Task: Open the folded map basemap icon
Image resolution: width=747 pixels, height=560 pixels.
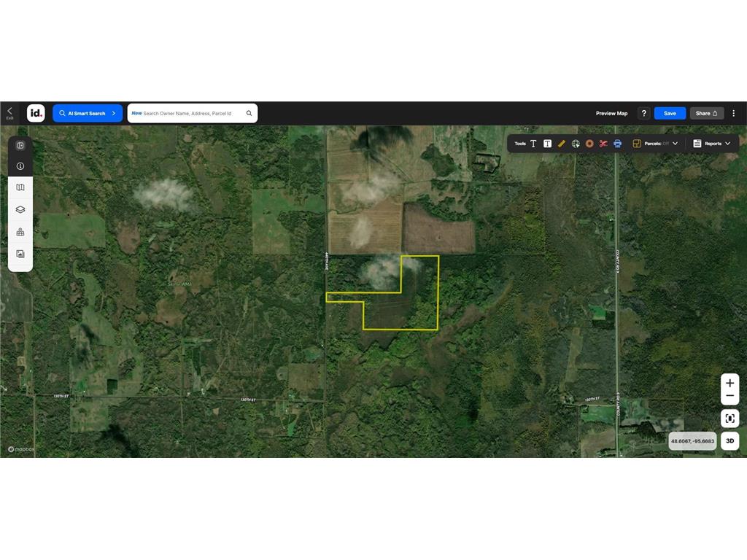Action: [x=20, y=187]
